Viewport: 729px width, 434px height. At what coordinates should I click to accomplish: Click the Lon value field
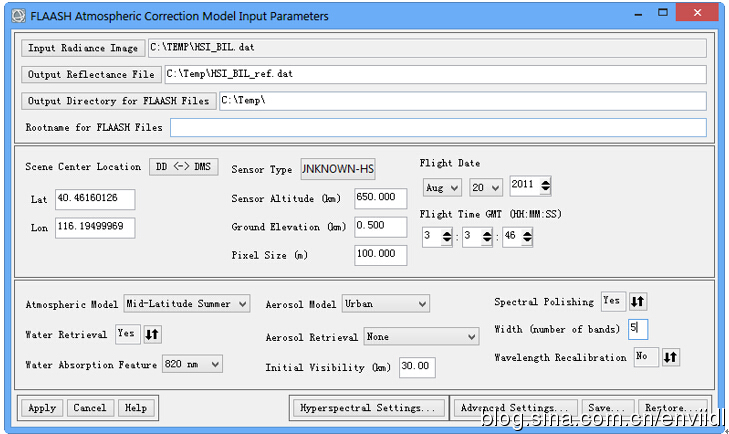(x=95, y=227)
